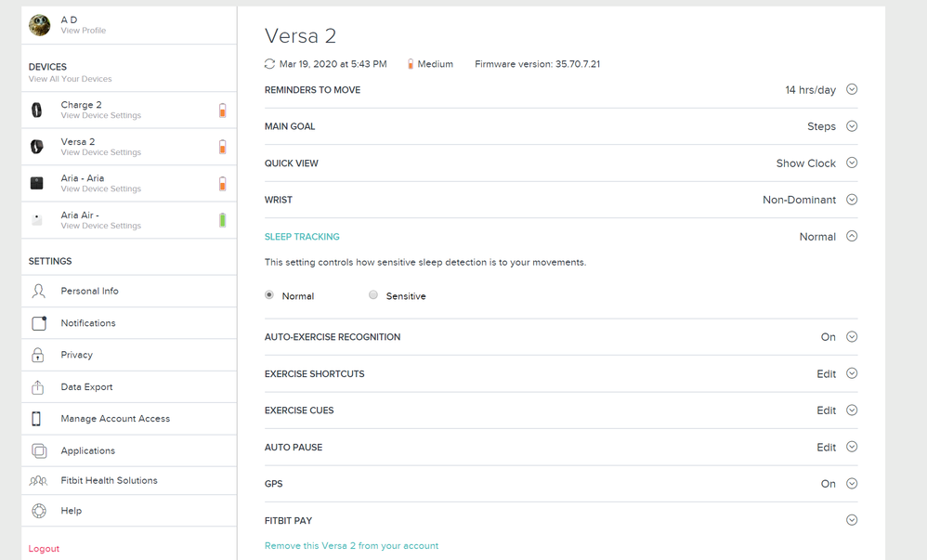The image size is (927, 560).
Task: Click Charge 2 battery level icon
Action: pos(222,110)
